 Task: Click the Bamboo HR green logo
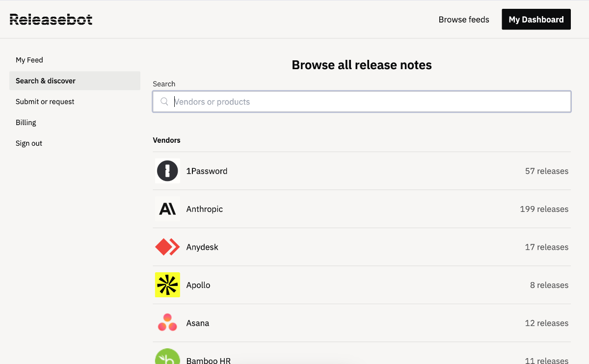[167, 357]
